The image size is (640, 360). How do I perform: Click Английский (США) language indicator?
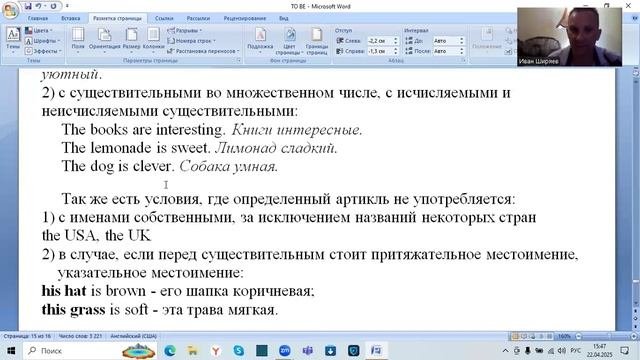133,336
